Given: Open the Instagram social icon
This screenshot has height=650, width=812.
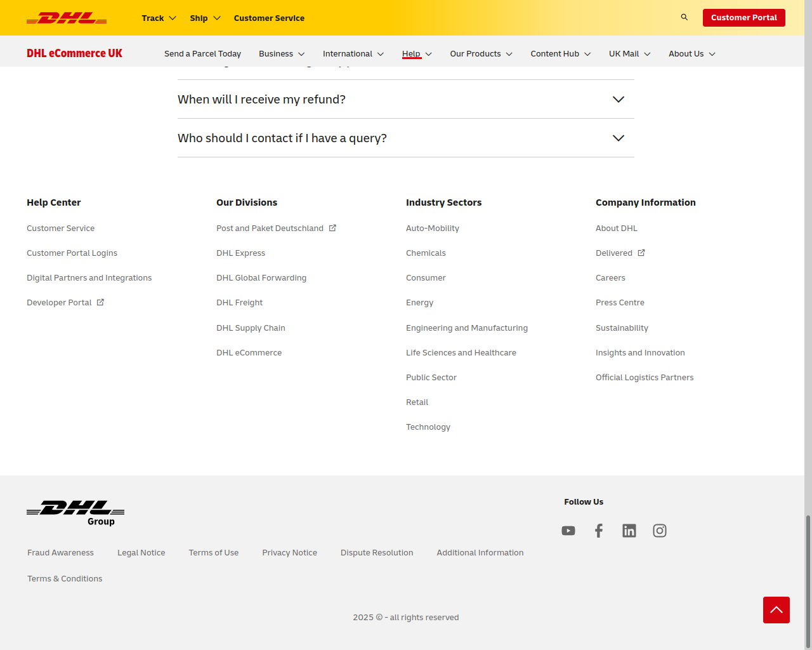Looking at the screenshot, I should tap(660, 531).
